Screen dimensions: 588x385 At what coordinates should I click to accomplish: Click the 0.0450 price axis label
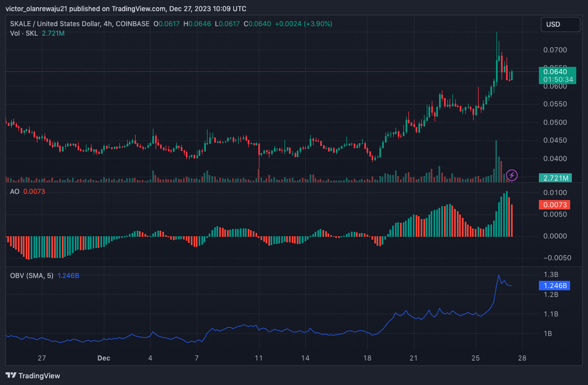coord(555,140)
